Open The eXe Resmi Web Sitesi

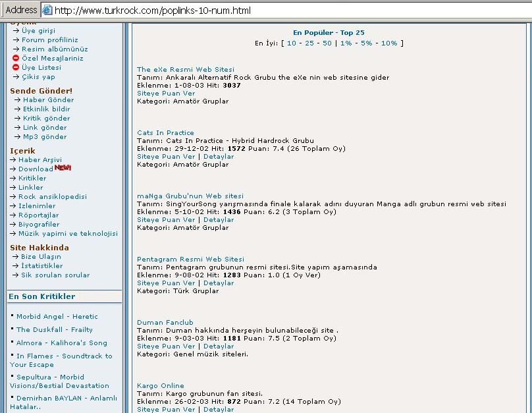click(x=186, y=69)
